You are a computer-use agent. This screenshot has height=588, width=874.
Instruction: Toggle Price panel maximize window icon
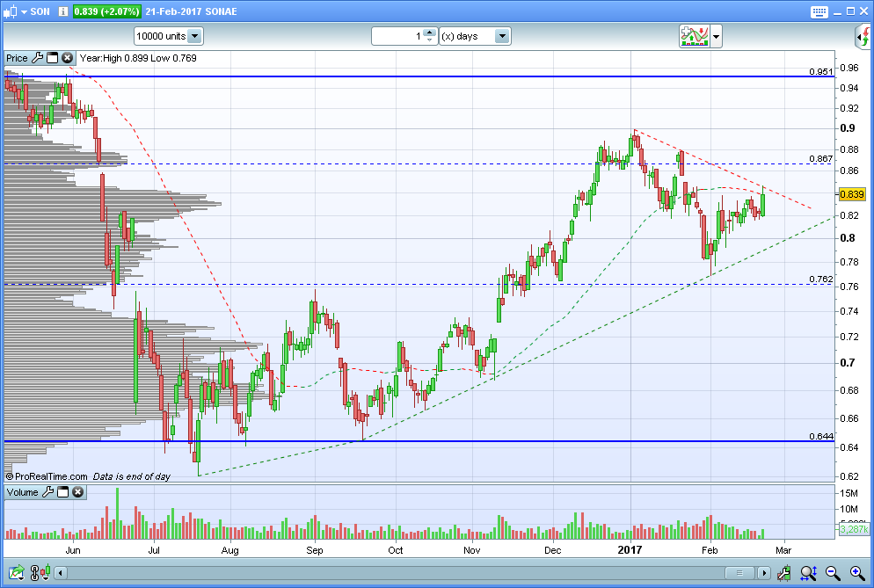(53, 57)
